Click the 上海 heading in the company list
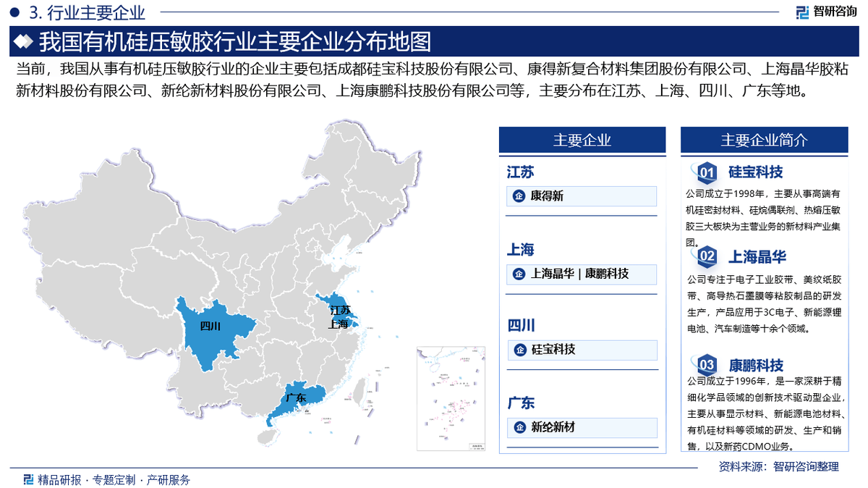 [520, 250]
